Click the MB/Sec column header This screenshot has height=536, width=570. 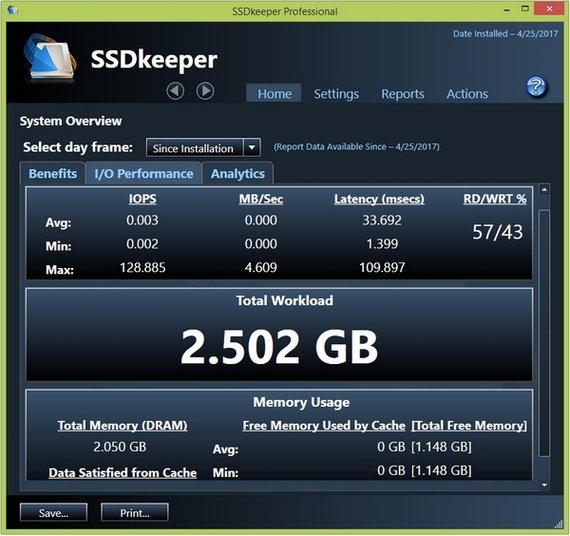pos(261,199)
